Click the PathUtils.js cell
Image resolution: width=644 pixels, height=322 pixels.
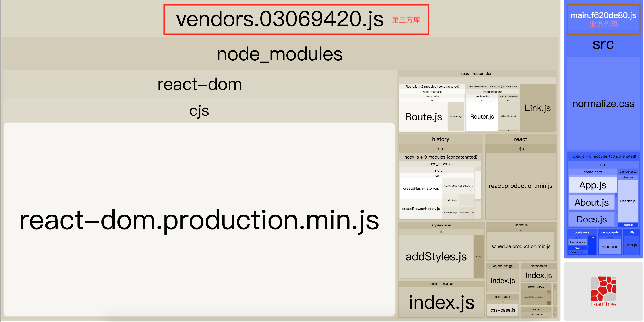465,213
